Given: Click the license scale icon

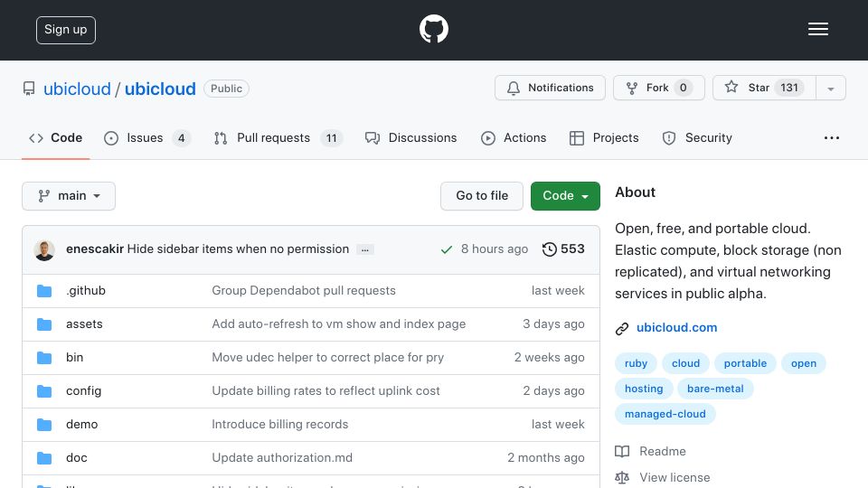Looking at the screenshot, I should 622,477.
